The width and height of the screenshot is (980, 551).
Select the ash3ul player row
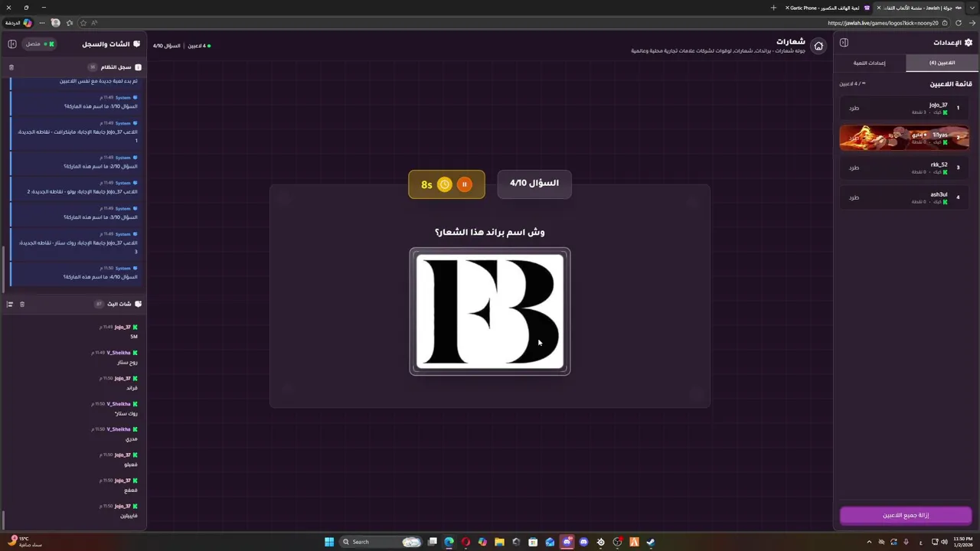click(x=904, y=197)
